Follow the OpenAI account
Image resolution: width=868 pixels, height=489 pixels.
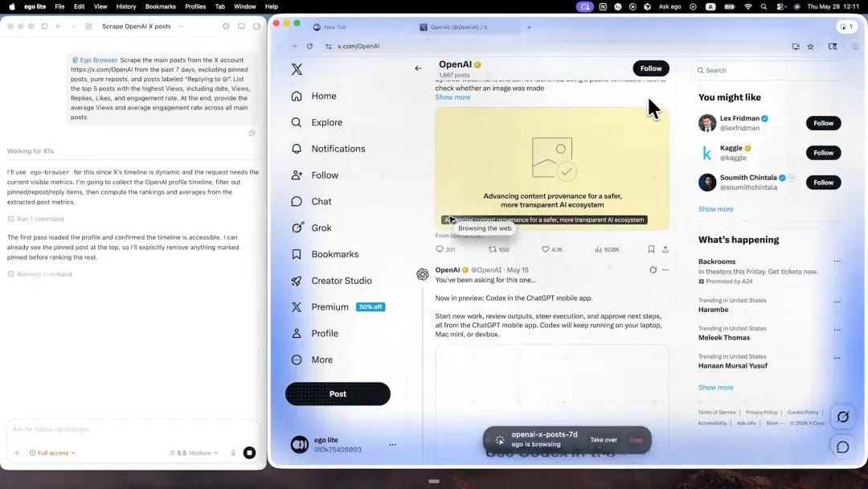coord(651,68)
